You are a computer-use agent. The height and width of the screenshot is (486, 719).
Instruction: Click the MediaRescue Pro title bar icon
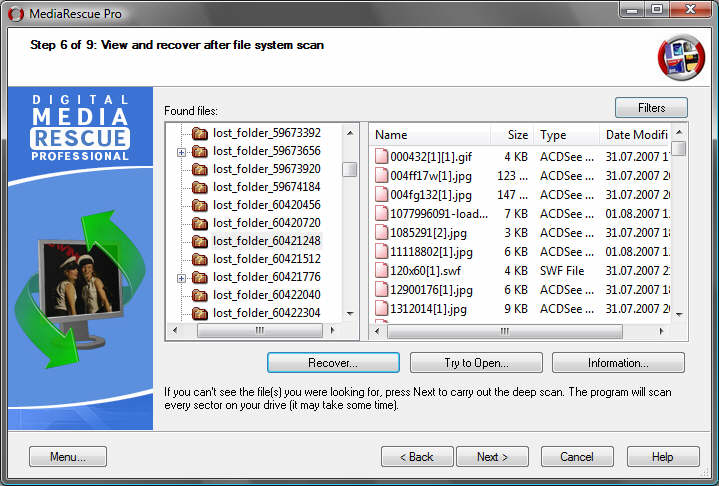click(16, 12)
